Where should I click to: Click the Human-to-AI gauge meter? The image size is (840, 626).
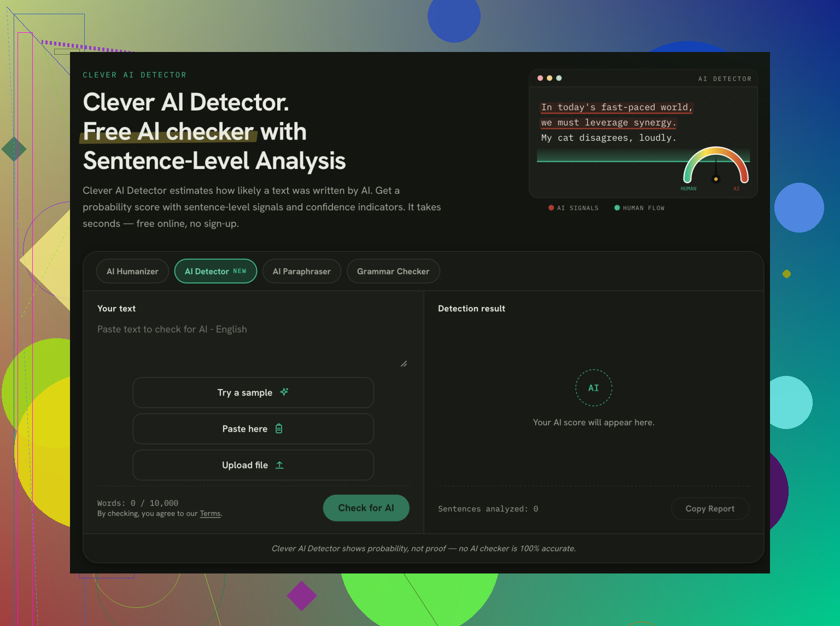[x=716, y=165]
